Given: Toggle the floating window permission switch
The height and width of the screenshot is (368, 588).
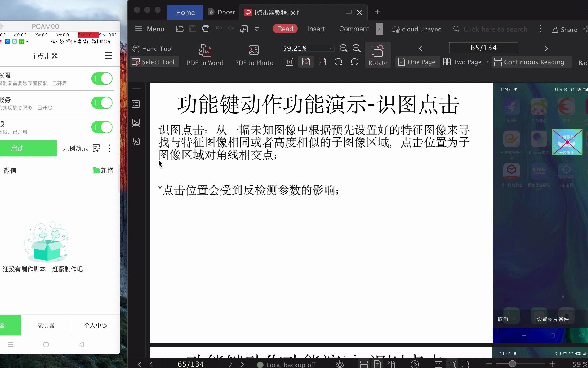Looking at the screenshot, I should click(x=102, y=79).
